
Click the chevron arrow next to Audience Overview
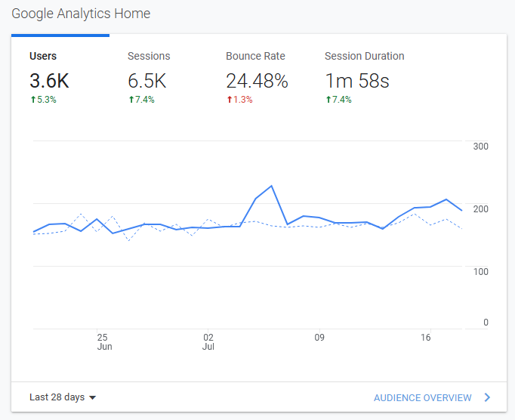click(x=487, y=397)
